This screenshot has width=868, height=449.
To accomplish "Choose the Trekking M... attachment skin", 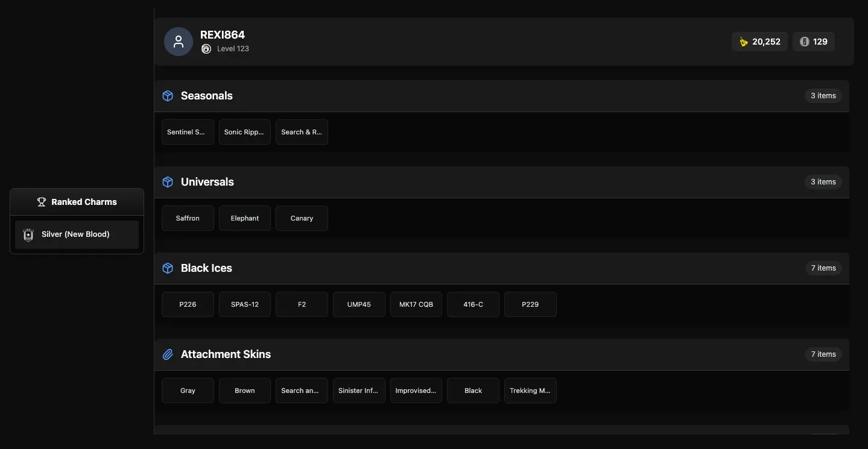I will point(530,391).
